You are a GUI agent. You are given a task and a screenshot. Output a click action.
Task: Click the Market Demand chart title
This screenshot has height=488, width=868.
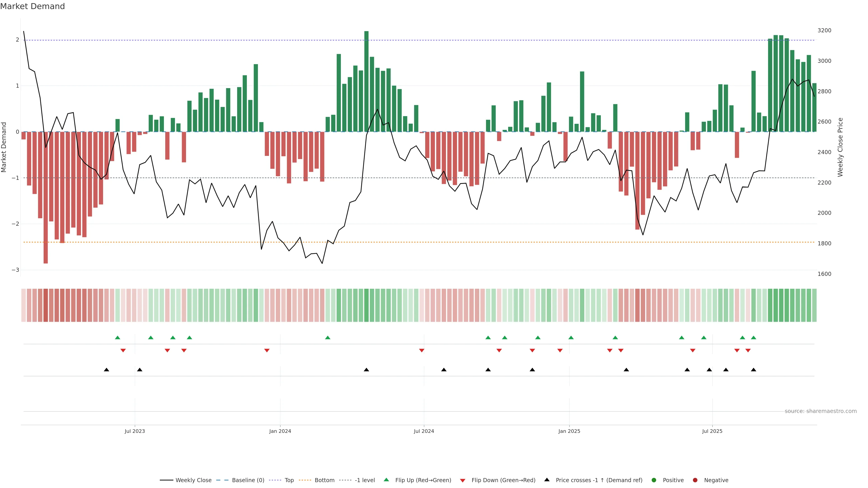(32, 6)
